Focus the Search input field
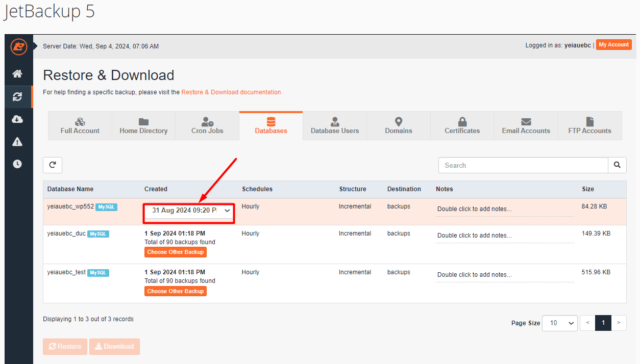 click(x=523, y=165)
